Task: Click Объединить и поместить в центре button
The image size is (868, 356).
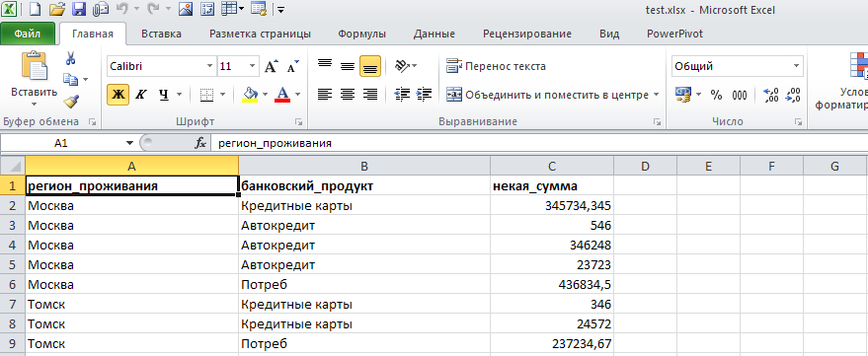Action: [547, 95]
